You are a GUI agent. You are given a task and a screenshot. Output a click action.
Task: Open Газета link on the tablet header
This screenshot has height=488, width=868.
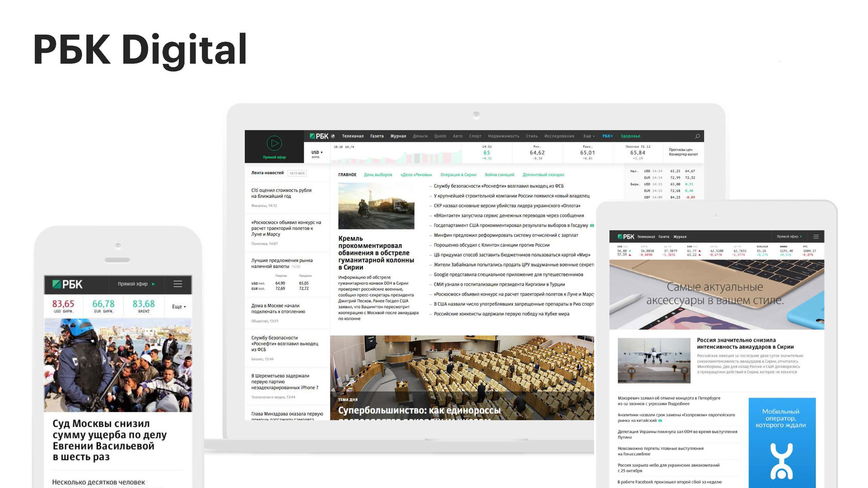click(664, 237)
